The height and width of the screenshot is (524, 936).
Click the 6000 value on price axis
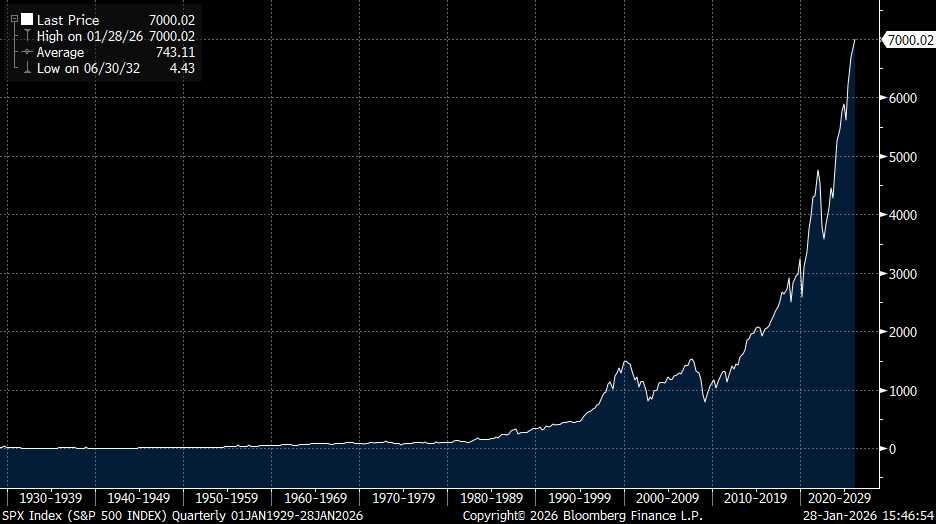(904, 98)
